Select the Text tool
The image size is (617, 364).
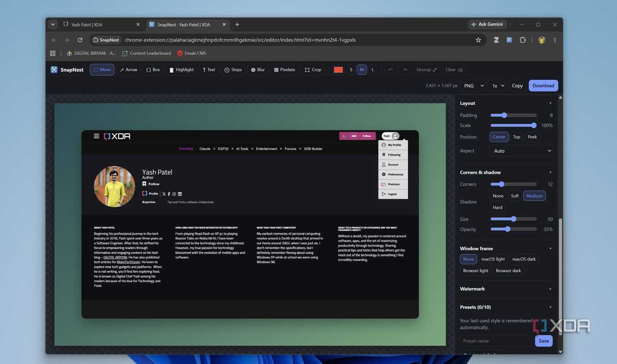[x=209, y=69]
